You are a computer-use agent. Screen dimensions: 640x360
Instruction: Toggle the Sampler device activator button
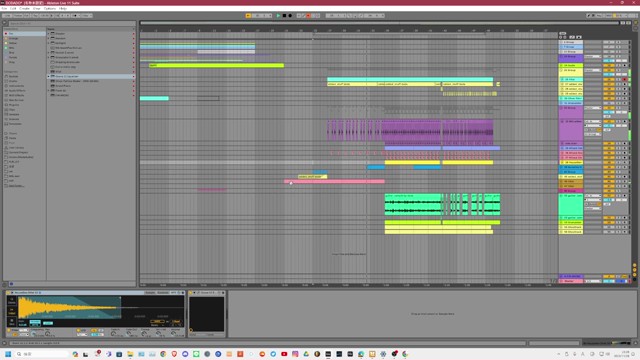(8, 293)
